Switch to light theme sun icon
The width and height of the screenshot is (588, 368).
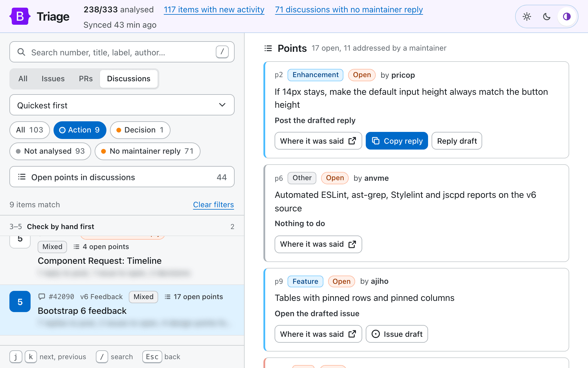527,16
